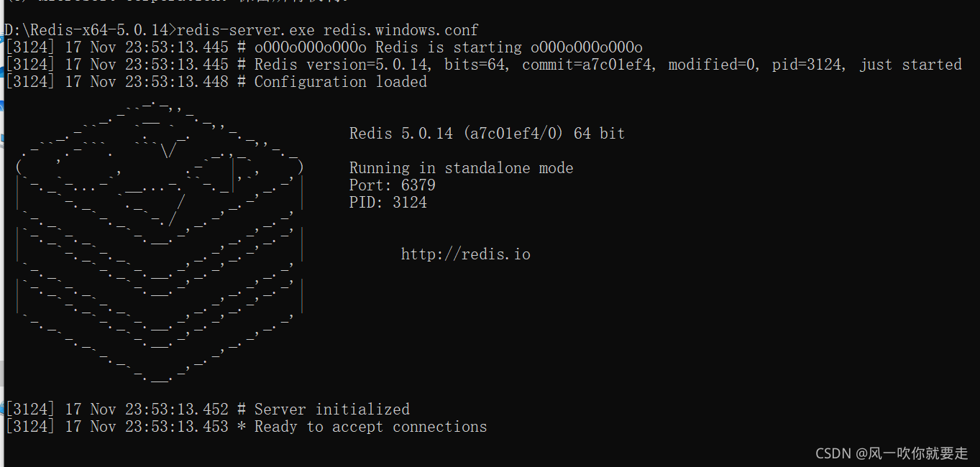Click the http://redis.io URL
This screenshot has height=467, width=980.
point(466,254)
